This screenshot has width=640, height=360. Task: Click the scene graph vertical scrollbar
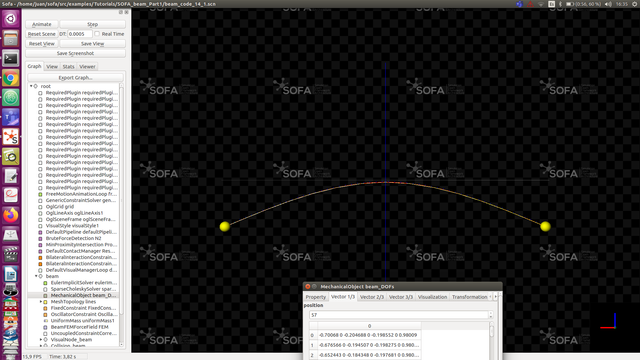pos(121,216)
